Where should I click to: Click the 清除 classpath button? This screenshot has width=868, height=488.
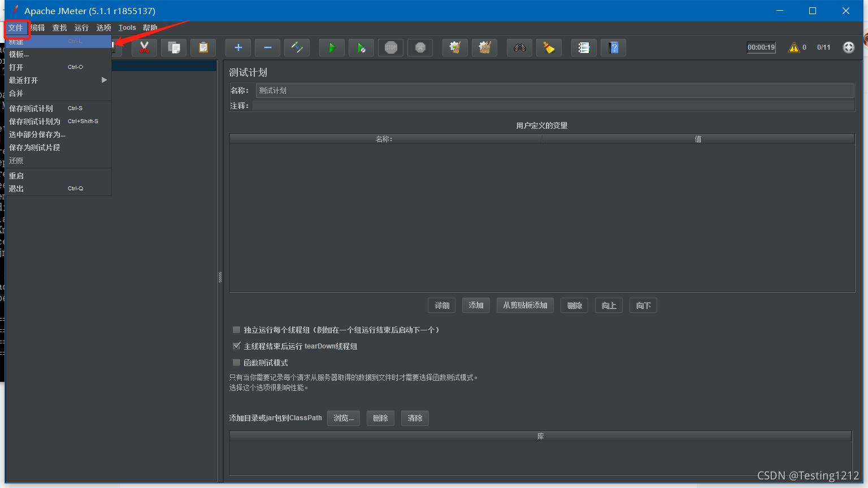pyautogui.click(x=415, y=419)
